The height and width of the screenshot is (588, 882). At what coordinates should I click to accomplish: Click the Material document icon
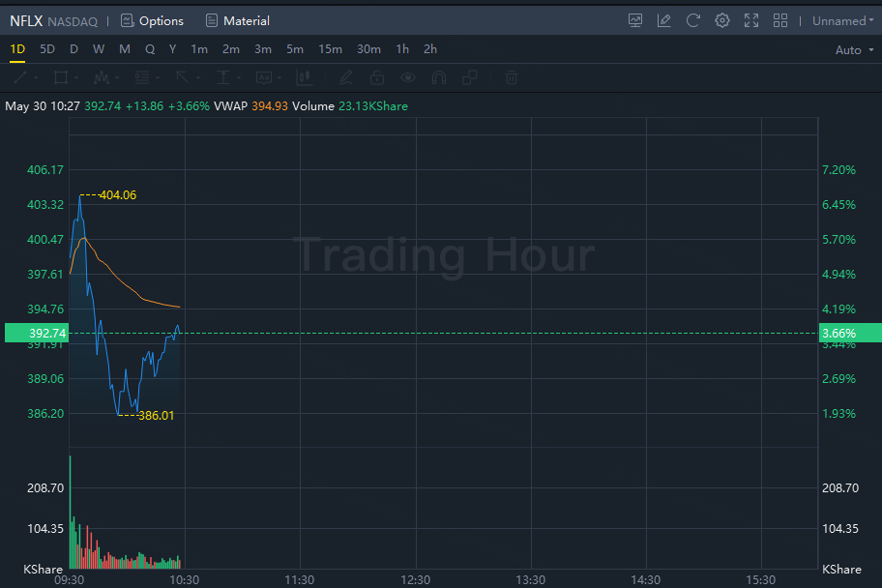212,21
